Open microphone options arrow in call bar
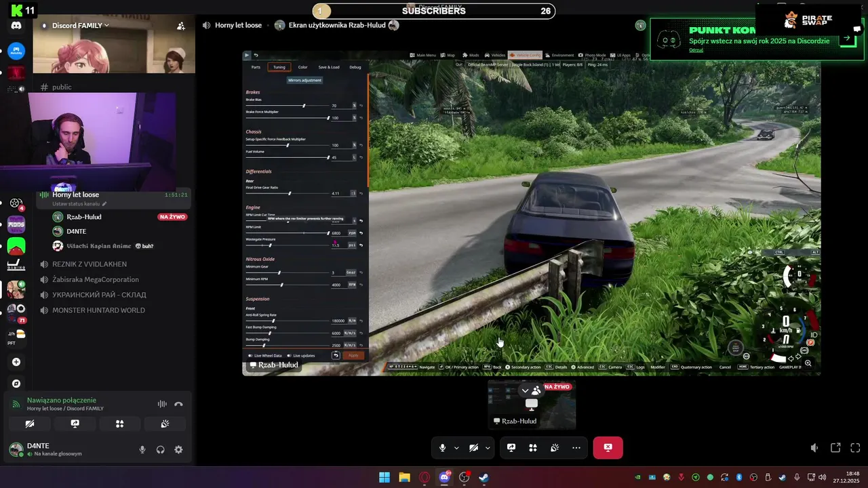868x488 pixels. coord(456,447)
